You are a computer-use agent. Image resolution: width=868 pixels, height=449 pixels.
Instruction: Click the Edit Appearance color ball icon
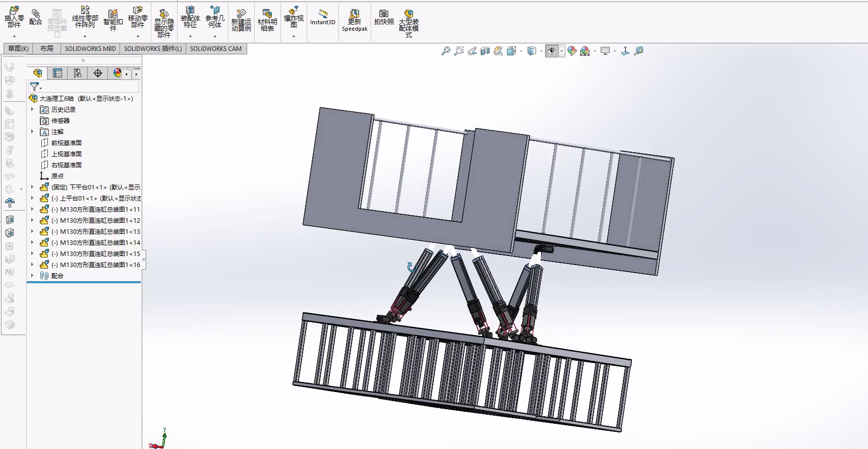pos(571,51)
